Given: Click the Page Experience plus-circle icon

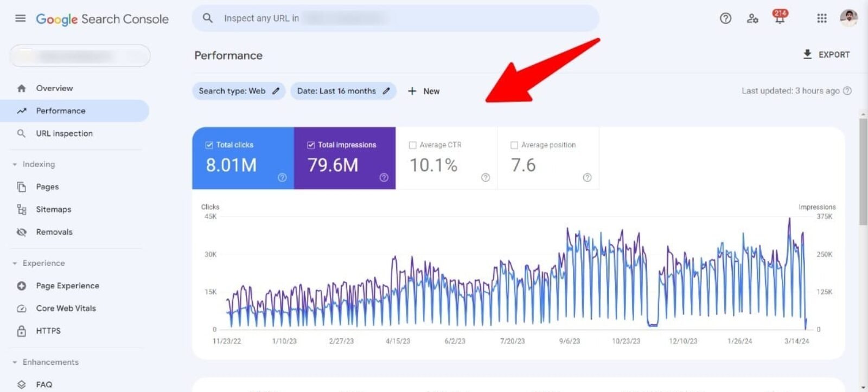Looking at the screenshot, I should click(22, 286).
